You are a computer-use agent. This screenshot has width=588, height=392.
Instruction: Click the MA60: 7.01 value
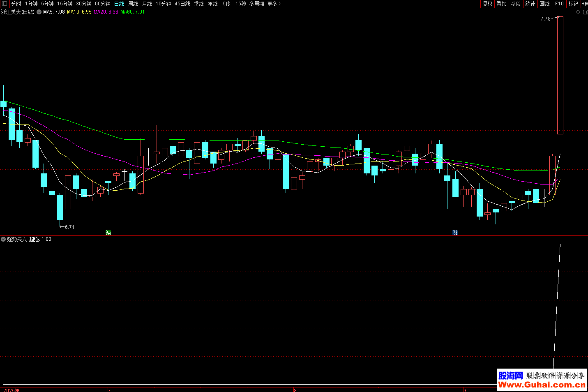(132, 12)
